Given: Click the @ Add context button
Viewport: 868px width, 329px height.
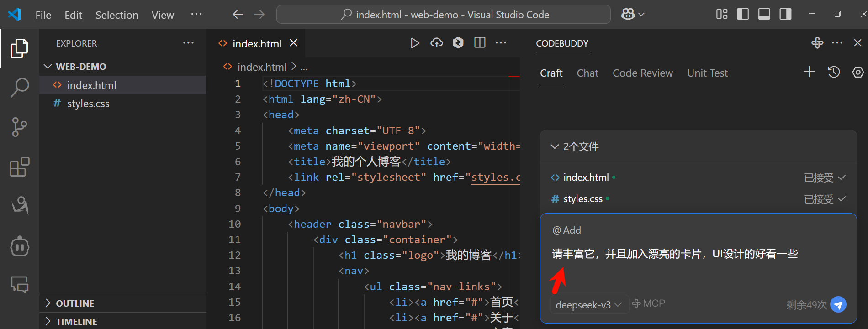Looking at the screenshot, I should pos(566,230).
